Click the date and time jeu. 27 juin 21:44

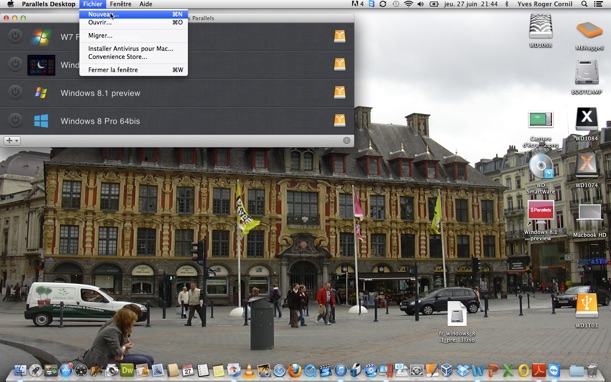471,4
